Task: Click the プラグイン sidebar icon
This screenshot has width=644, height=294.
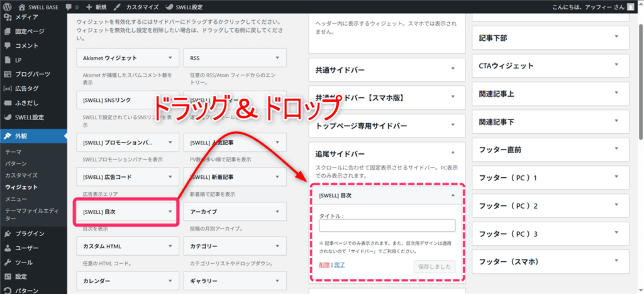Action: [8, 234]
